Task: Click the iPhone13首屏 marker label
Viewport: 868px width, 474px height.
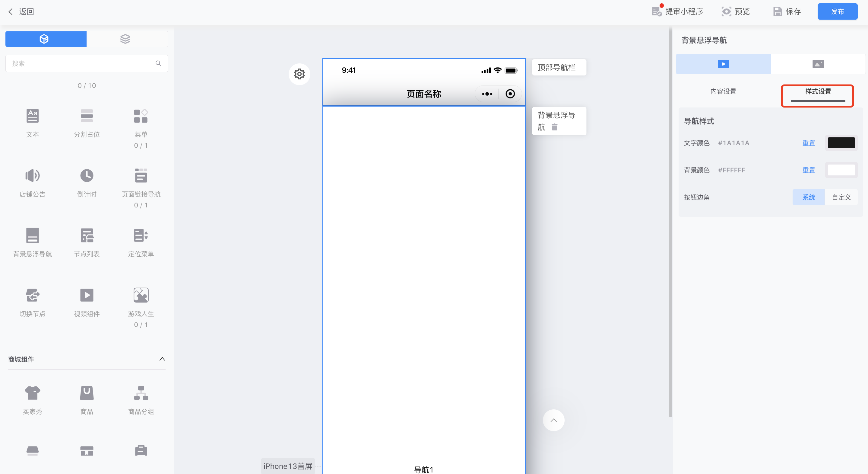Action: (x=287, y=466)
